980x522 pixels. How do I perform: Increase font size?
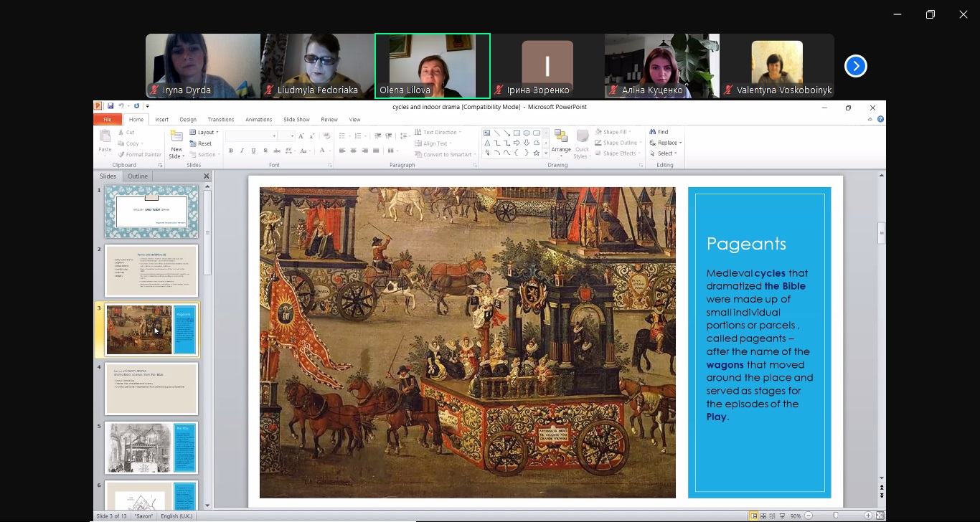point(301,136)
